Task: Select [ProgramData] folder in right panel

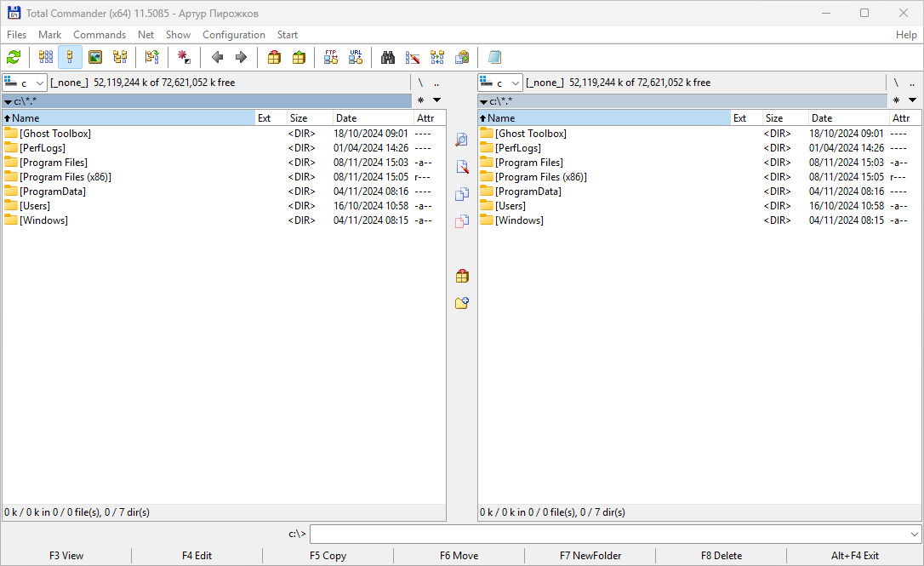Action: point(528,192)
